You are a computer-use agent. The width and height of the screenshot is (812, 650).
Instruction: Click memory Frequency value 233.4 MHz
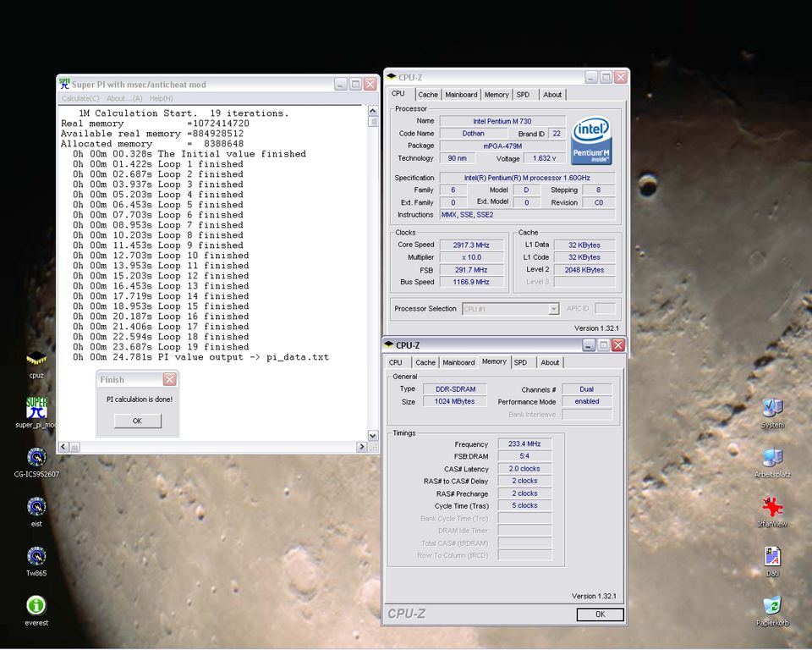coord(524,443)
